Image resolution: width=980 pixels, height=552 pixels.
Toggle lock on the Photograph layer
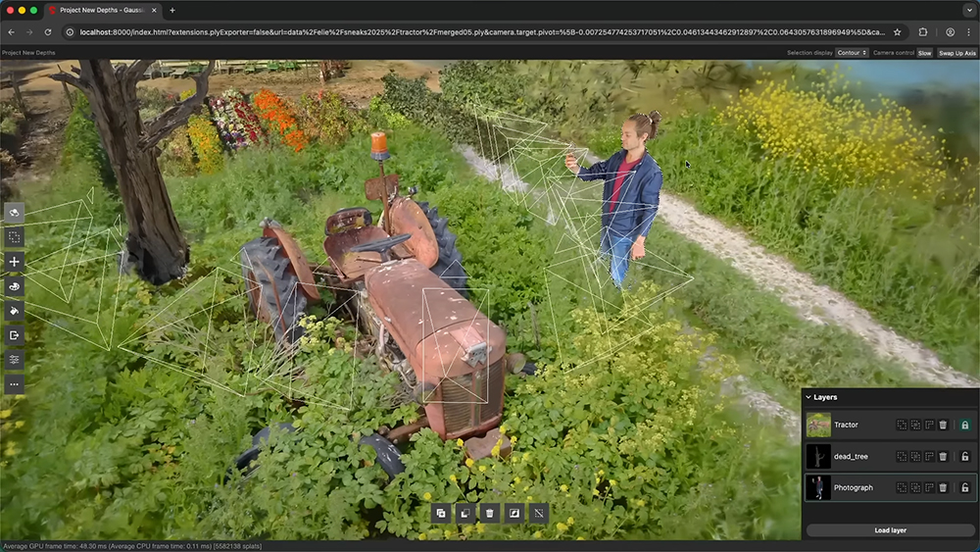tap(964, 487)
